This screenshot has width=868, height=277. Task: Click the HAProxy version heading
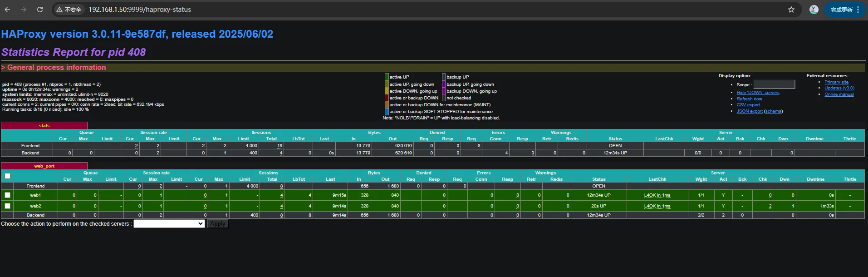tap(137, 34)
